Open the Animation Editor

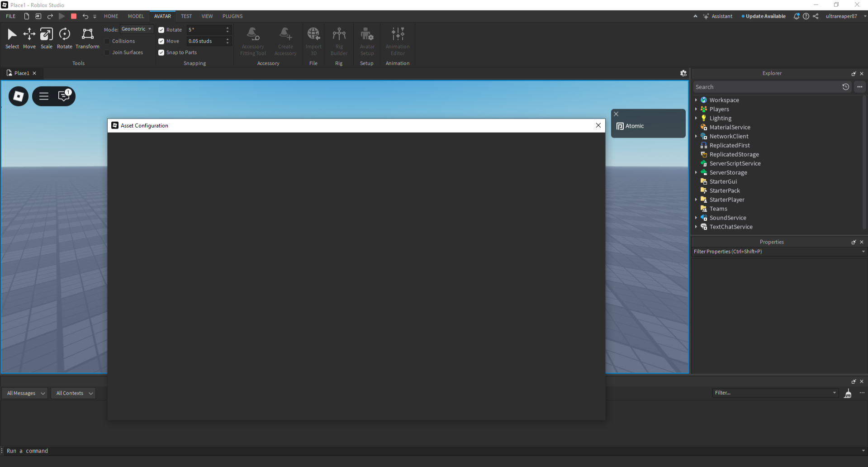[397, 40]
